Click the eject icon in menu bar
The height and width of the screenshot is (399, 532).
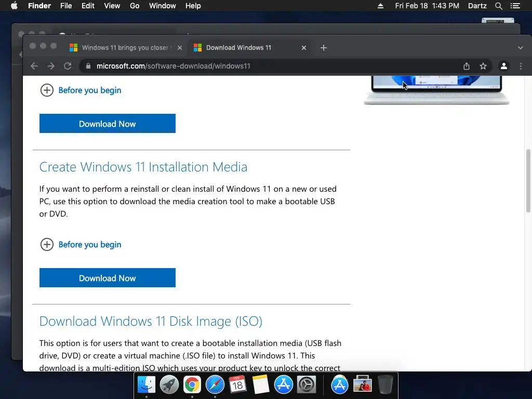tap(381, 6)
